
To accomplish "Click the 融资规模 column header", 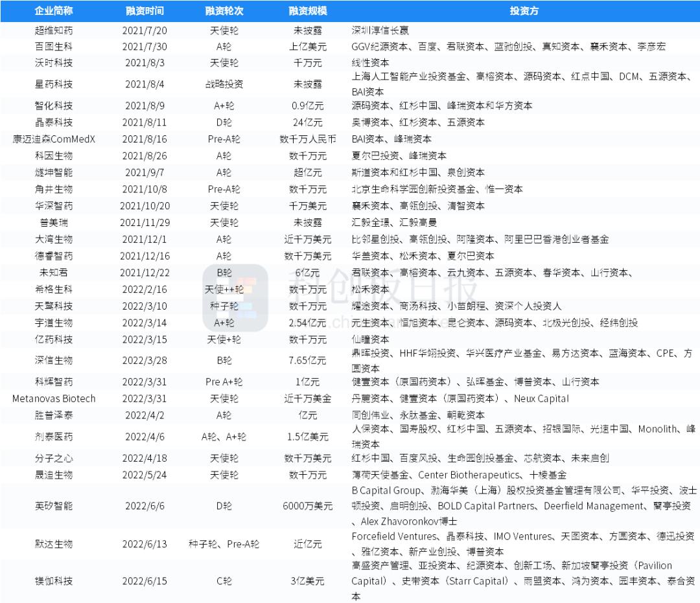I will coord(308,11).
